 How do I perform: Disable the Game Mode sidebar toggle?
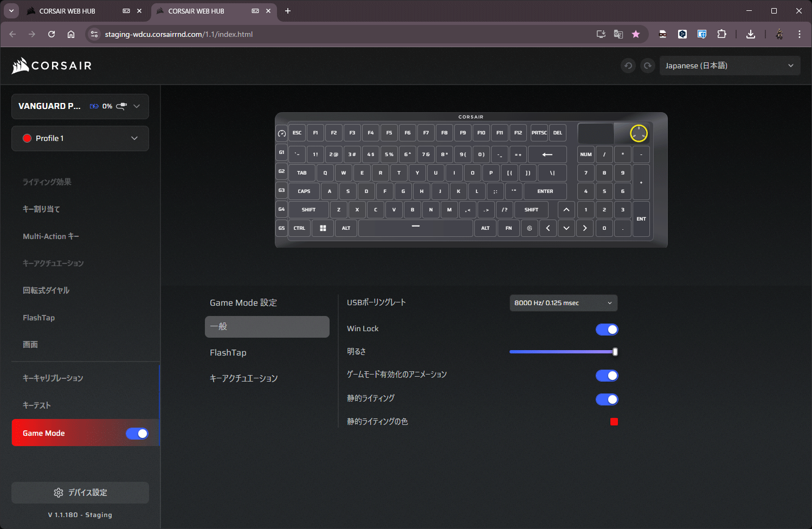pos(137,434)
